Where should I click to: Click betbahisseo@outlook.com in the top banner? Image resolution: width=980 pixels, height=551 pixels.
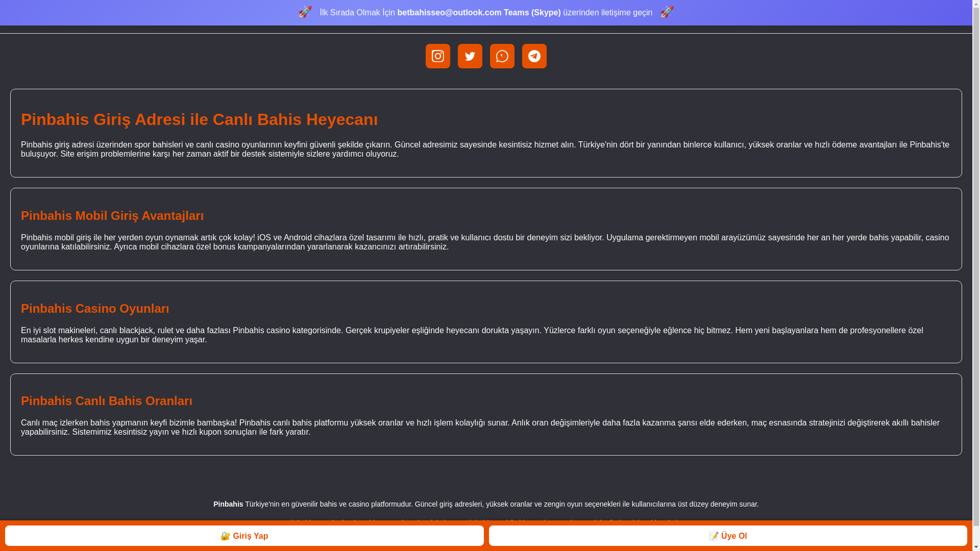pyautogui.click(x=449, y=13)
